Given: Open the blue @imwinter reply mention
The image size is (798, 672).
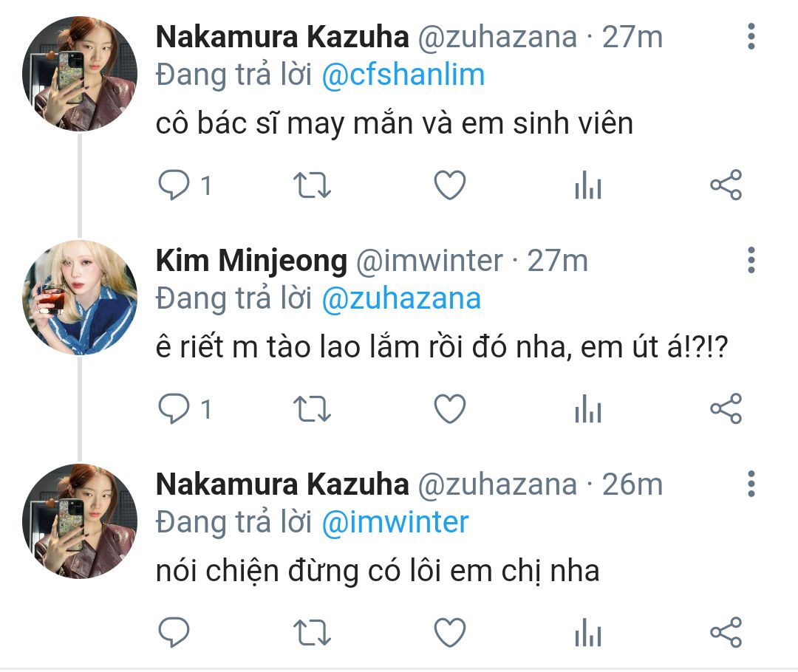Looking at the screenshot, I should (395, 522).
